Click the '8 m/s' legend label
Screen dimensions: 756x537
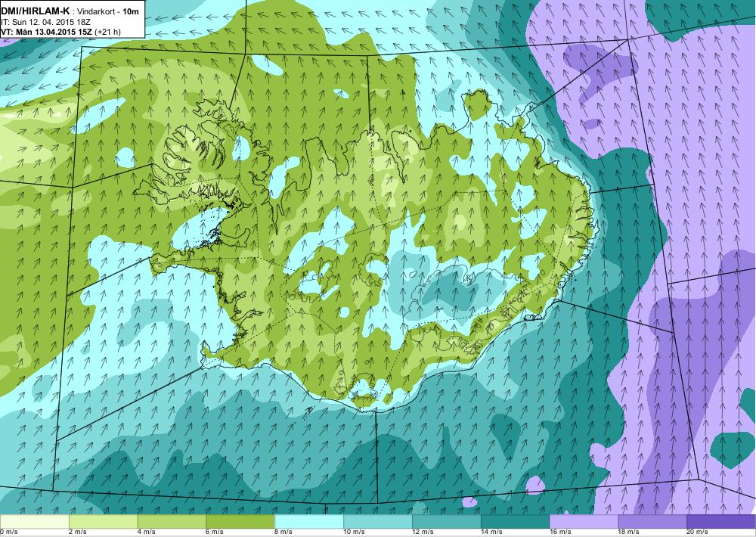[x=283, y=532]
